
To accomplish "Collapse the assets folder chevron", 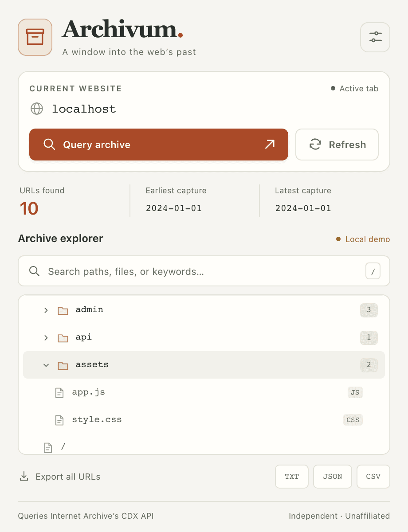I will (46, 365).
